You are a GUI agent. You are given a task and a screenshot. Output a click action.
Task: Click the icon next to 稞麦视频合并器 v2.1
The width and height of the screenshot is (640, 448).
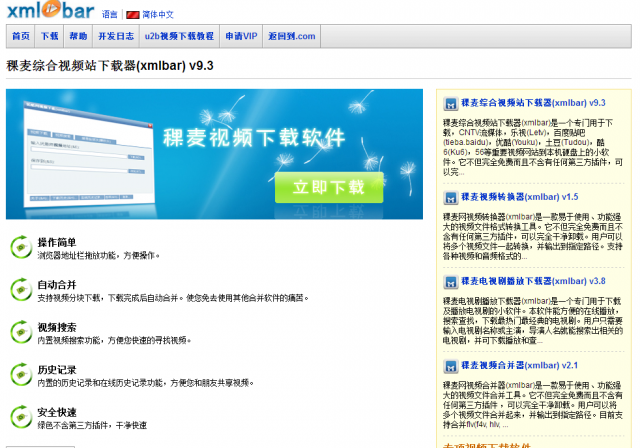tap(451, 366)
